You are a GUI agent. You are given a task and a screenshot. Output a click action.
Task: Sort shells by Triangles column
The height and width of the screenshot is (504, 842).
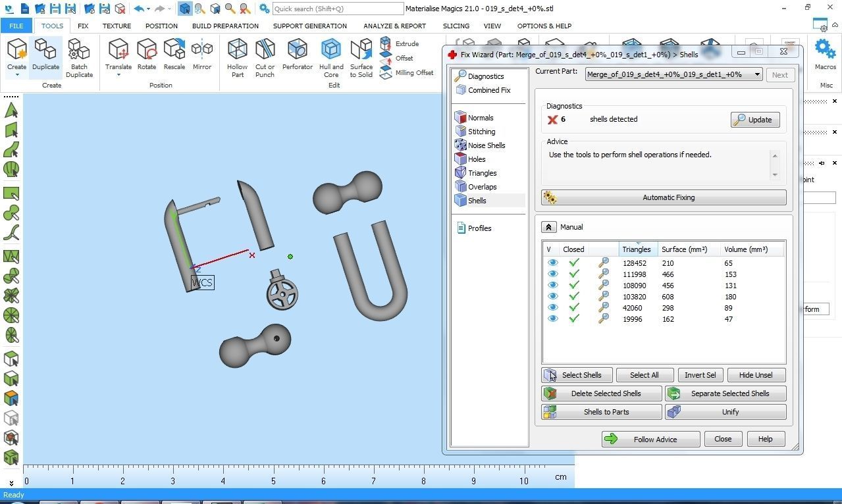point(638,249)
